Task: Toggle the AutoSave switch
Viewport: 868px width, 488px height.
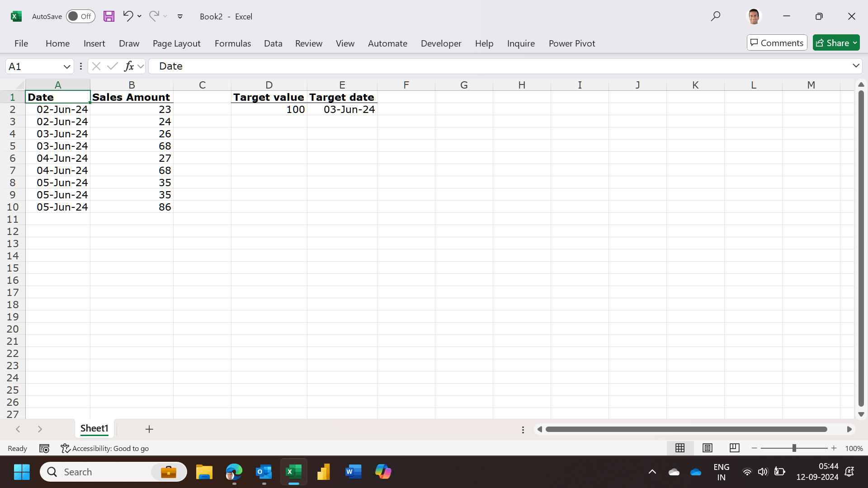Action: point(80,16)
